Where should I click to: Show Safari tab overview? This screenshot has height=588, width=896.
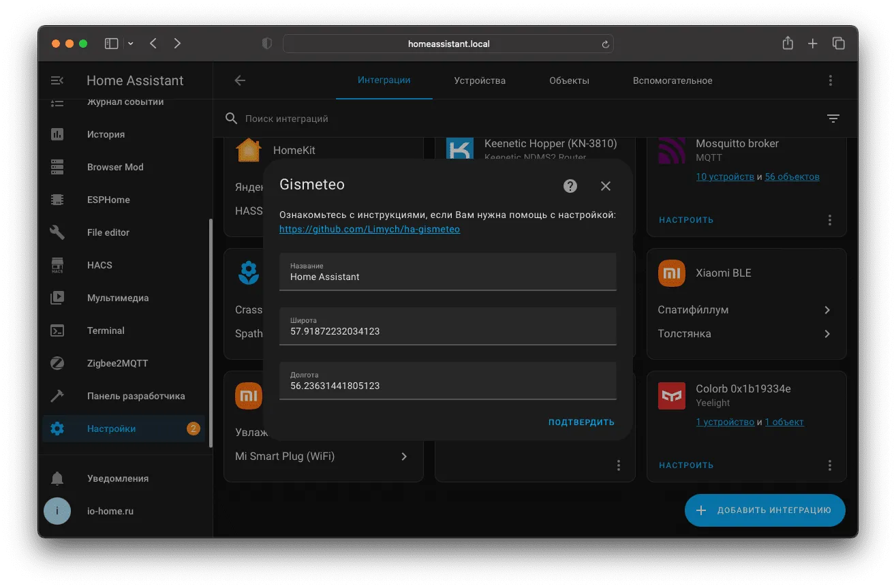click(839, 44)
